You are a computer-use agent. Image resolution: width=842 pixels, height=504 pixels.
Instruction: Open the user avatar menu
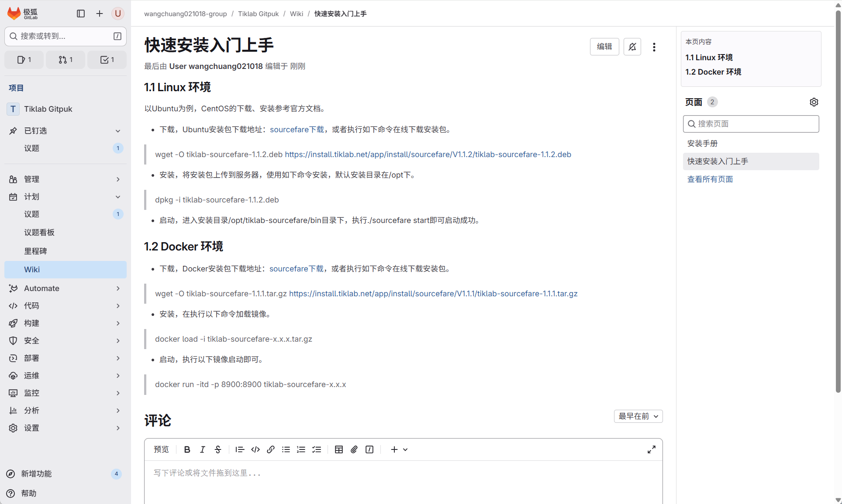tap(117, 14)
